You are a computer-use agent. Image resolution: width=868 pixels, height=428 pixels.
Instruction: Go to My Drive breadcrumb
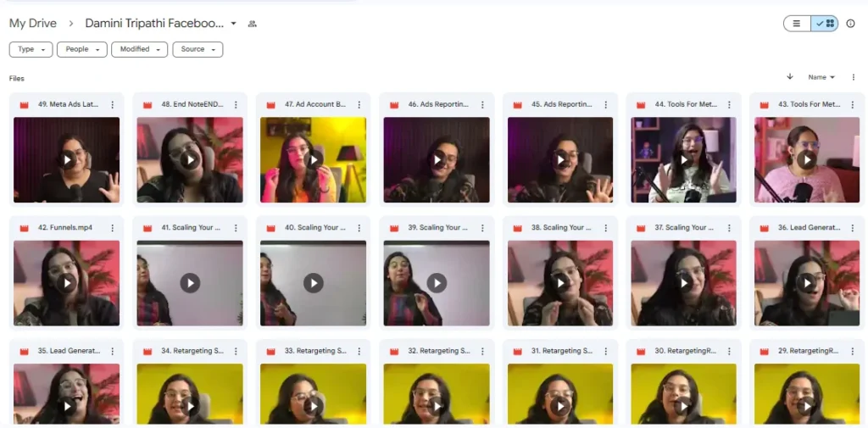(x=33, y=23)
